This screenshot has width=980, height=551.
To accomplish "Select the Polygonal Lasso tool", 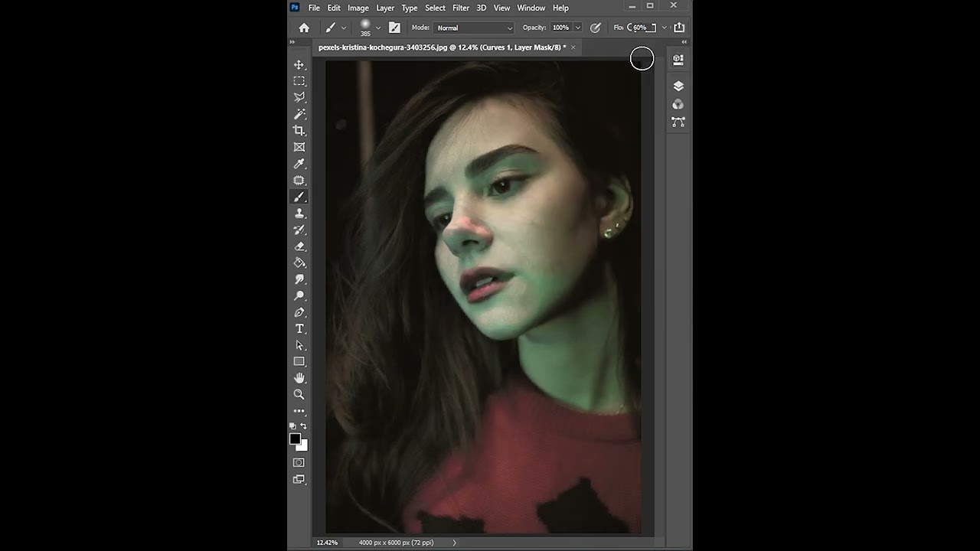I will [299, 97].
